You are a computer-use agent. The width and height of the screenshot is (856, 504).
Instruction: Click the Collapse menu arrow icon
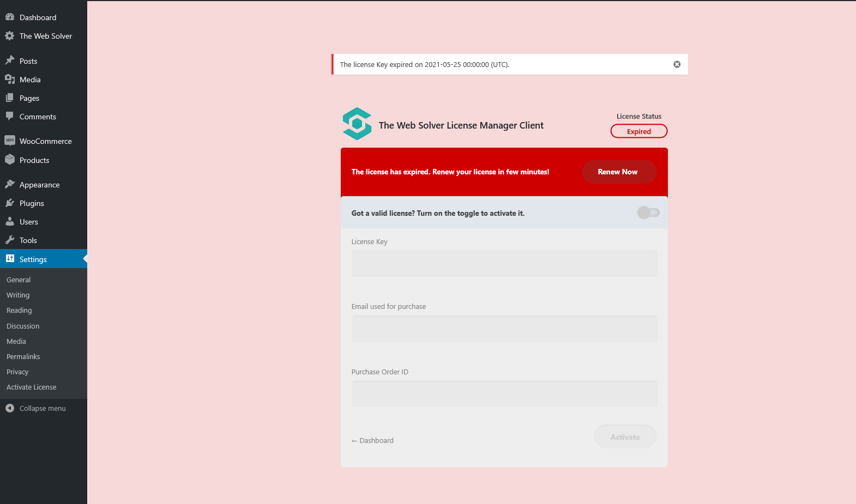click(x=10, y=408)
